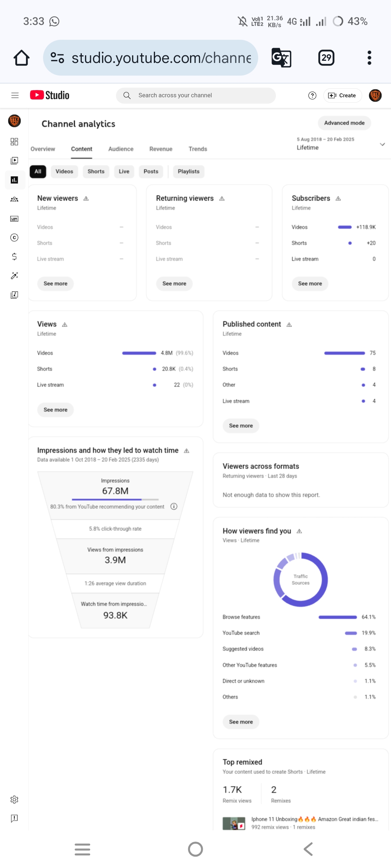Viewport: 391px width, 868px height.
Task: Switch to the Audience tab
Action: [x=121, y=149]
